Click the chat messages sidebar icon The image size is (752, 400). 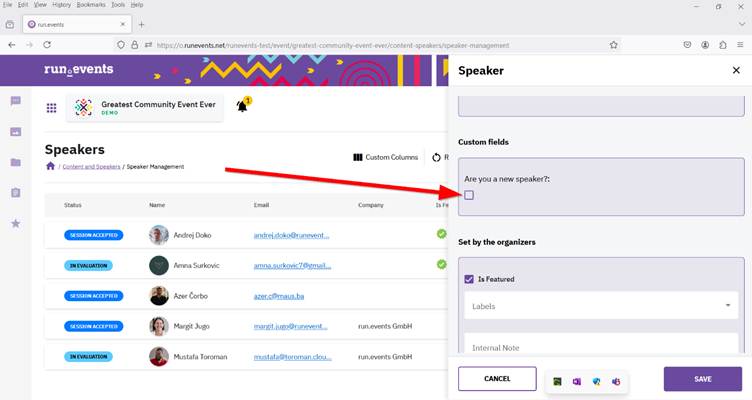pyautogui.click(x=16, y=101)
